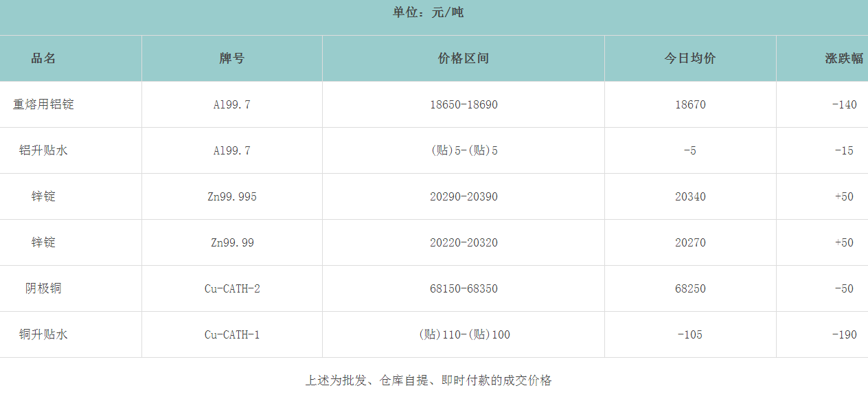Screen dimensions: 868x399
Task: Click the Cu-CATH-1 grade cell
Action: (x=232, y=334)
